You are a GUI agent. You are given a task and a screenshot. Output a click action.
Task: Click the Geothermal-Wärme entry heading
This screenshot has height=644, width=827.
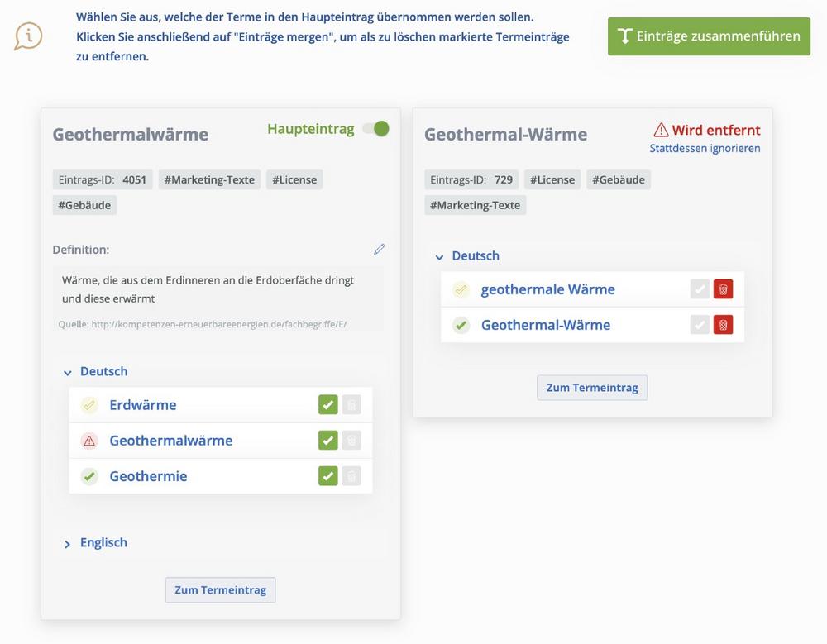coord(506,135)
